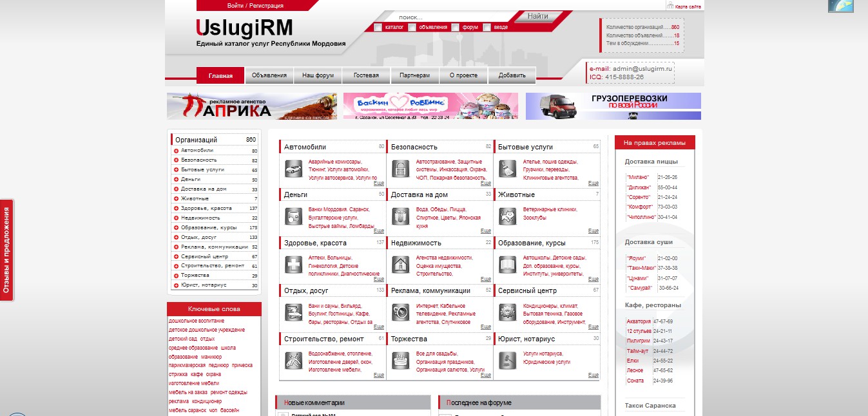
Task: Open the Грузоперевозки по всей России banner
Action: click(x=613, y=106)
